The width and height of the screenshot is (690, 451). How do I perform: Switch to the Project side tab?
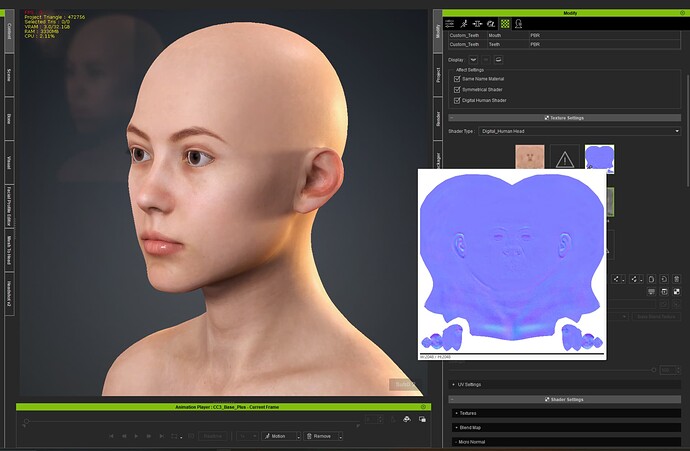click(437, 75)
